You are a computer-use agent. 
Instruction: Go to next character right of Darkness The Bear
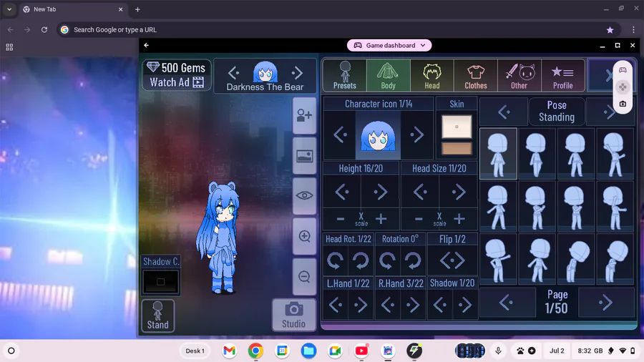tap(298, 73)
